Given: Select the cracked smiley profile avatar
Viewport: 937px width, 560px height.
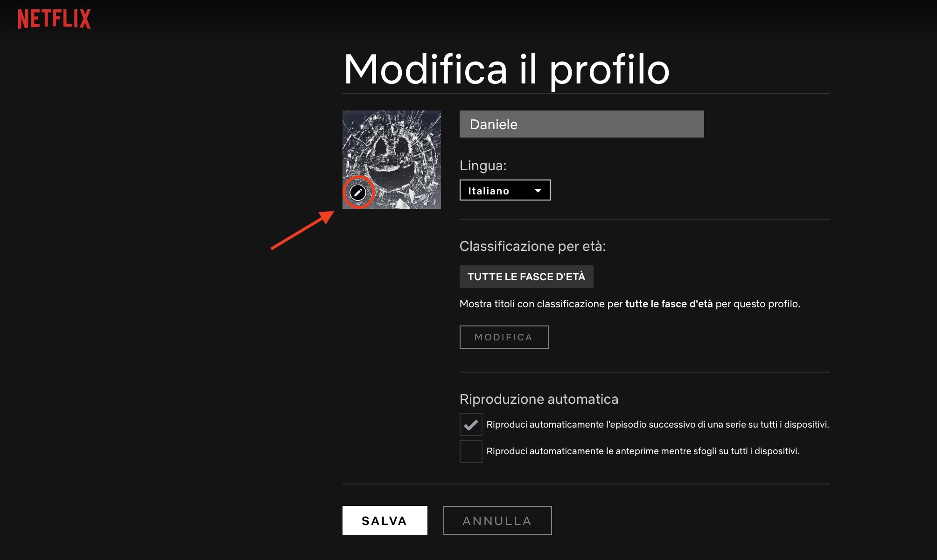Looking at the screenshot, I should 392,159.
